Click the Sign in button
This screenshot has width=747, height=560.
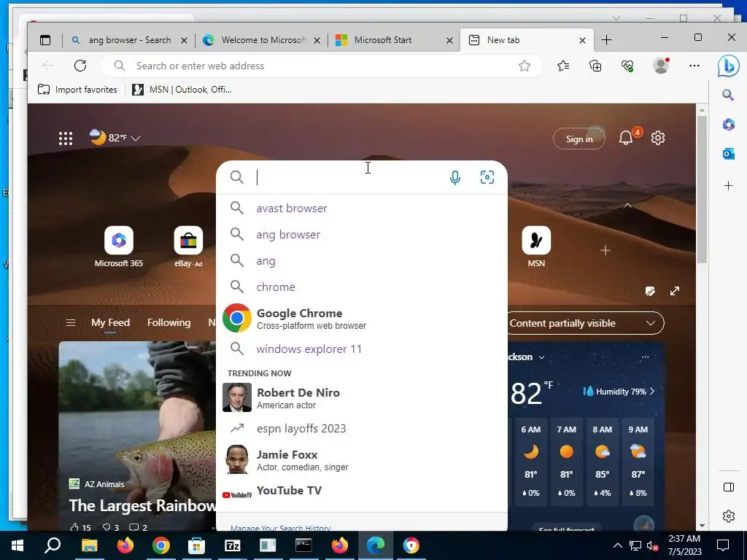578,139
